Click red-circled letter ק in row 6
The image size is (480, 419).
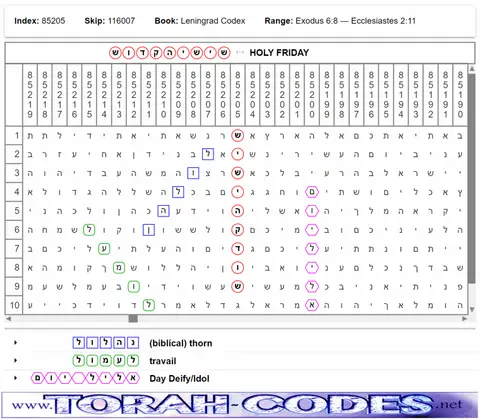point(237,230)
